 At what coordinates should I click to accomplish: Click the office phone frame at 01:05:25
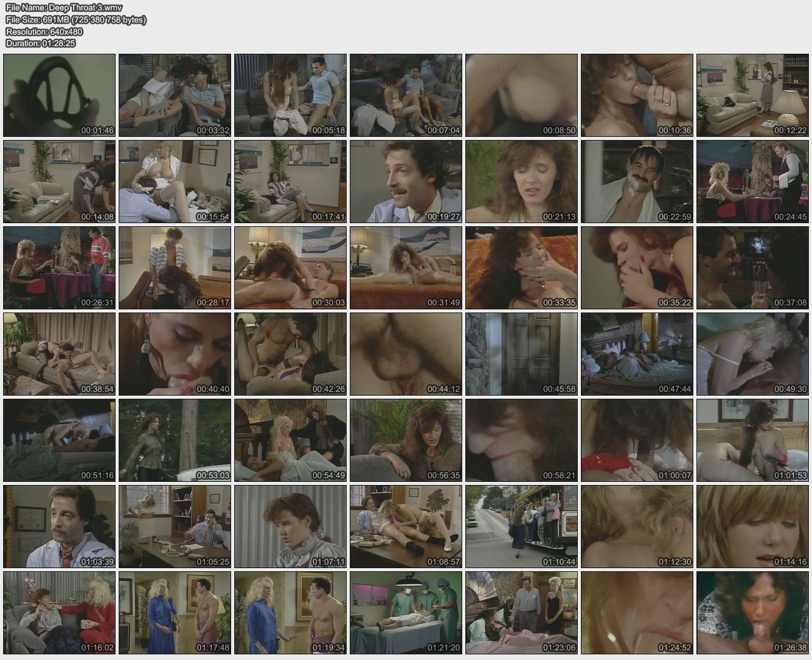tap(175, 526)
